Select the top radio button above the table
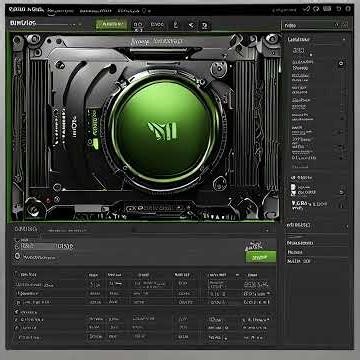 (17, 247)
